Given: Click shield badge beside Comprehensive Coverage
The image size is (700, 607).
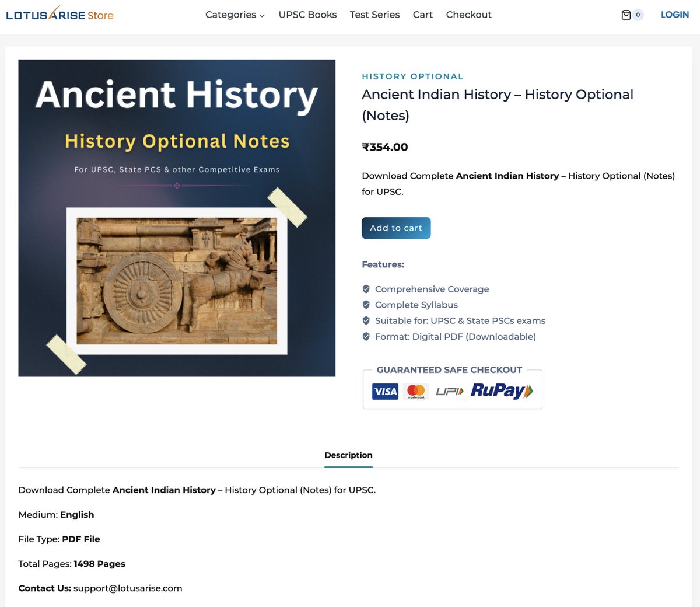Looking at the screenshot, I should (x=366, y=288).
